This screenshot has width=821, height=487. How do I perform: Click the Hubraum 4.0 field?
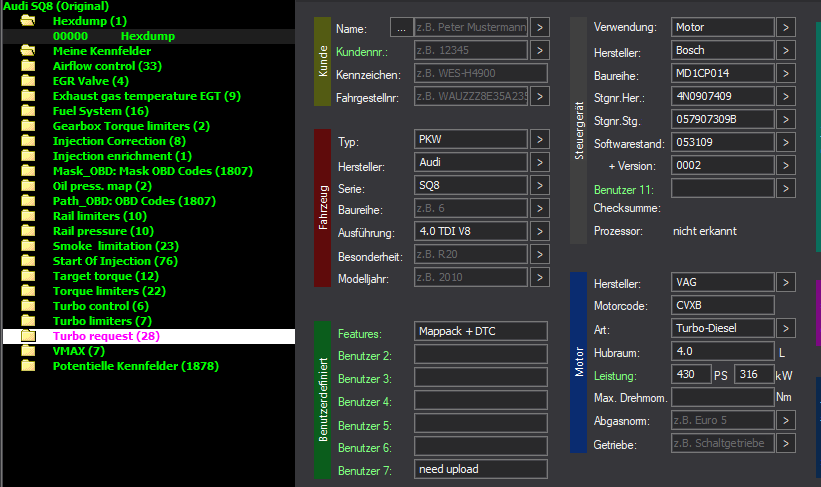[x=723, y=351]
